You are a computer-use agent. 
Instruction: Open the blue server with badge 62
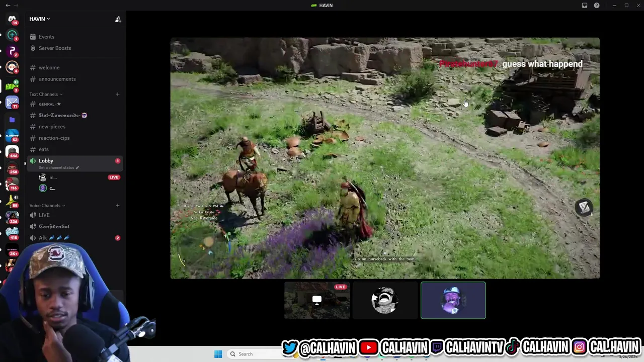12,136
